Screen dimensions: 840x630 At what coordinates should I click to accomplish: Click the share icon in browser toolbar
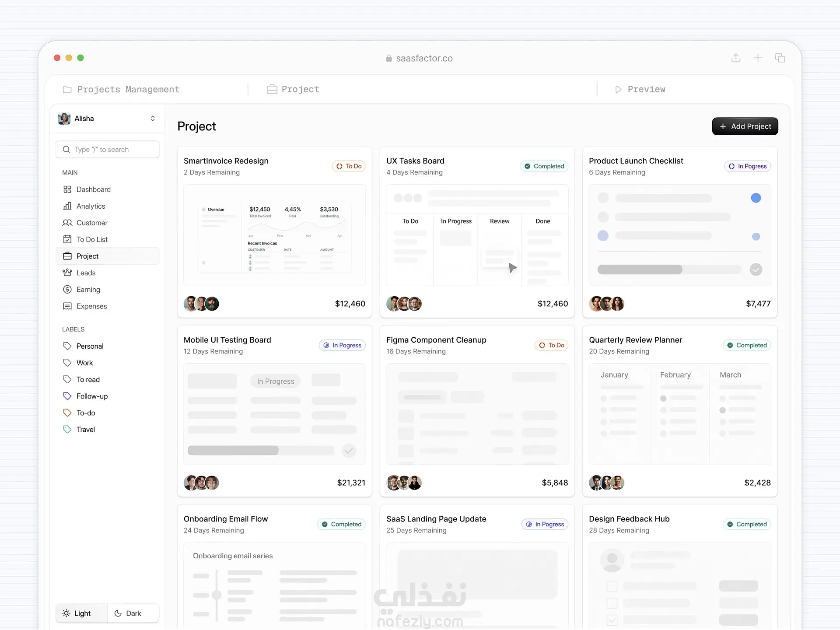click(x=736, y=58)
